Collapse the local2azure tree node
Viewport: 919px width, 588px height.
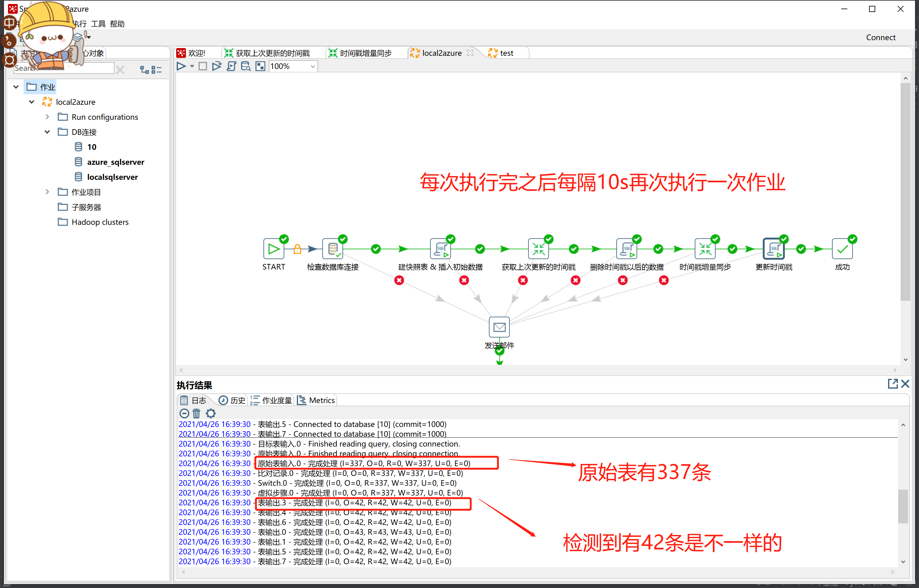(x=32, y=102)
